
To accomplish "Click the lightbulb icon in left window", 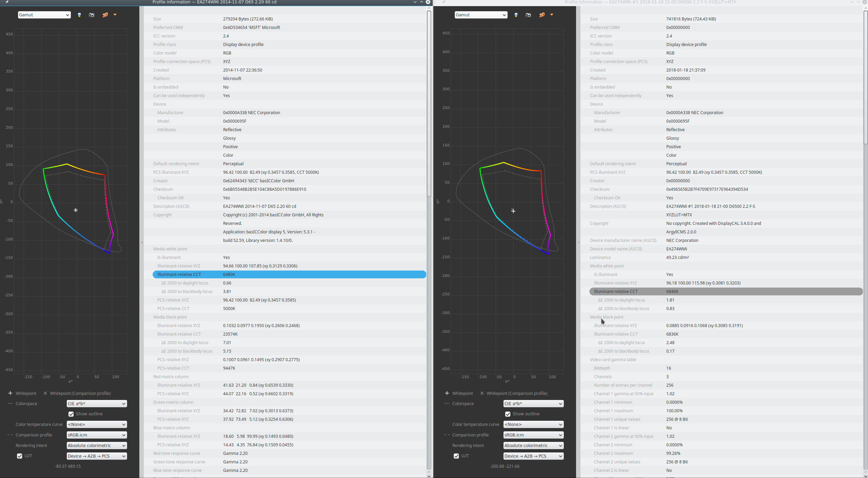I will click(79, 15).
